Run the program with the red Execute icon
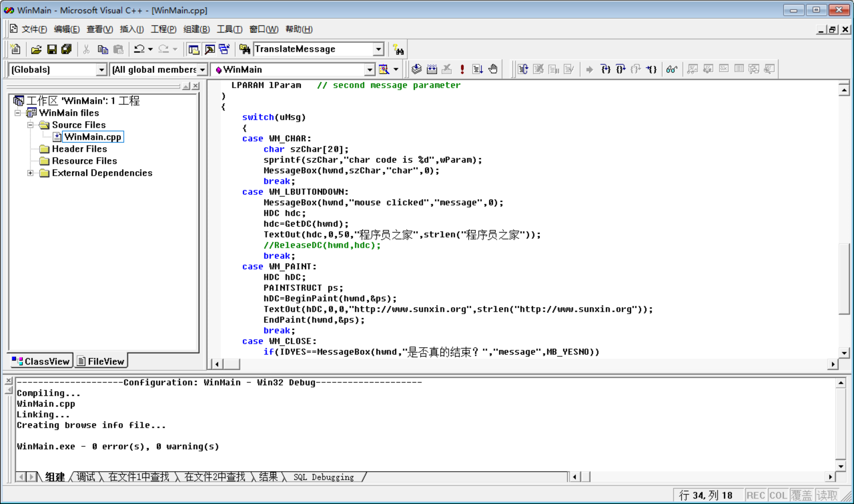The height and width of the screenshot is (504, 854). point(463,69)
